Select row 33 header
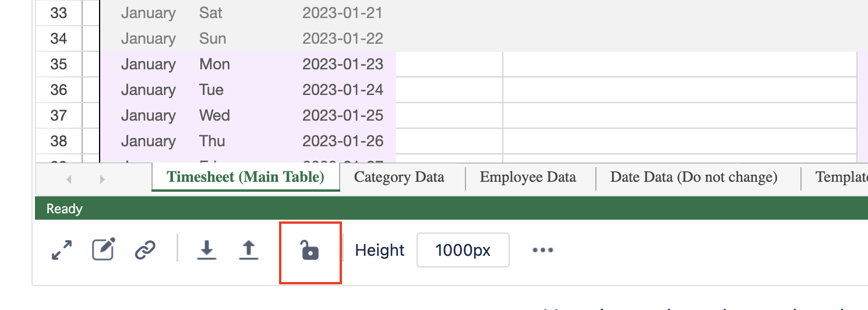The image size is (868, 310). (x=59, y=13)
